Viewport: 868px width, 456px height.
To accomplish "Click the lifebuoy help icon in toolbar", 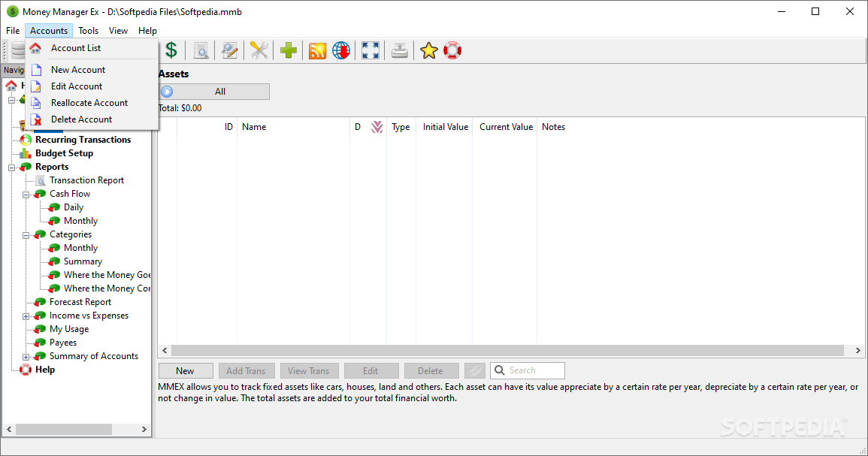I will [452, 50].
